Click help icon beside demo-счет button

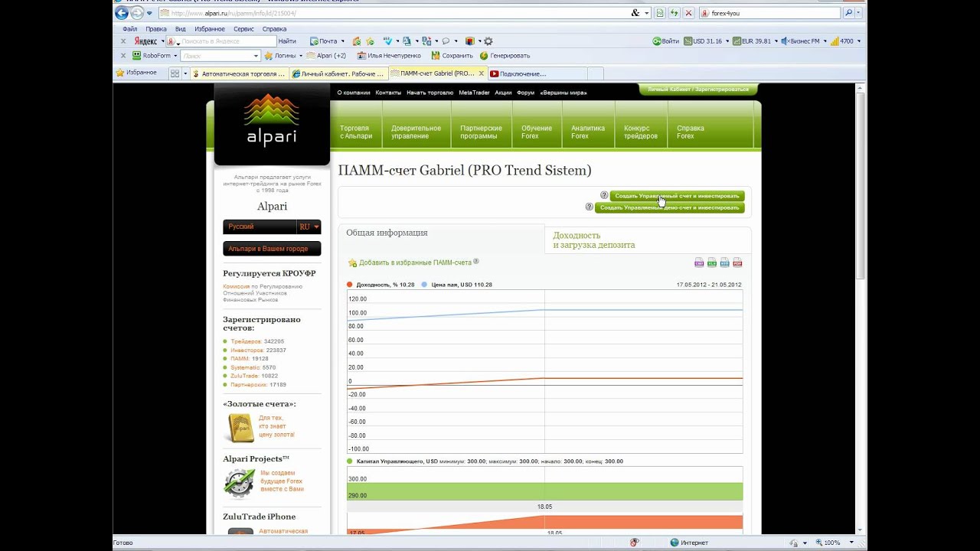tap(589, 207)
